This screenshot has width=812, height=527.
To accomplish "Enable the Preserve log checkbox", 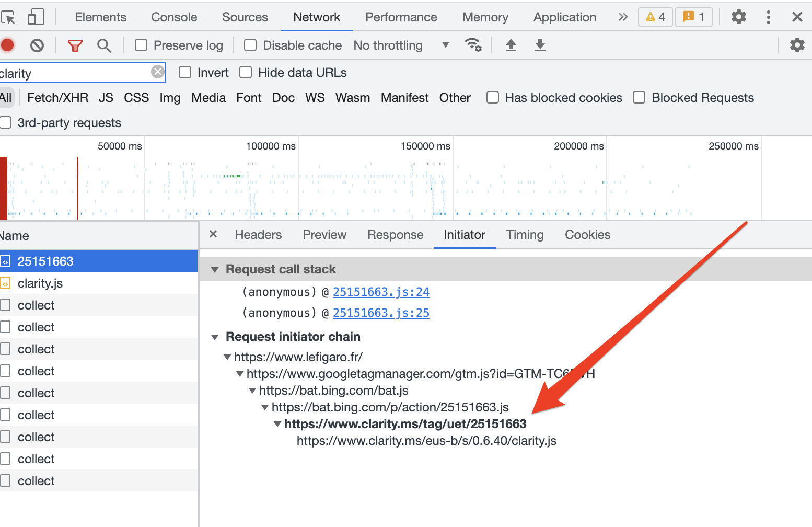I will tap(141, 45).
